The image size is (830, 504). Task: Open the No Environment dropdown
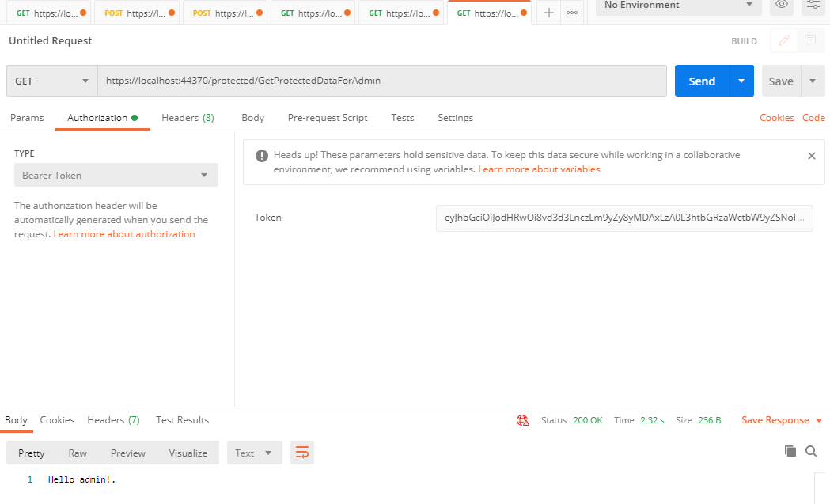pyautogui.click(x=678, y=6)
